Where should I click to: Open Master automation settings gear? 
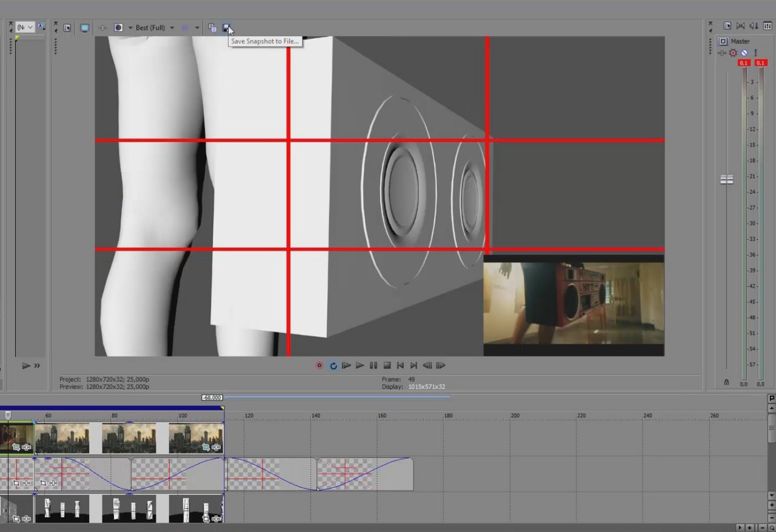coord(733,53)
